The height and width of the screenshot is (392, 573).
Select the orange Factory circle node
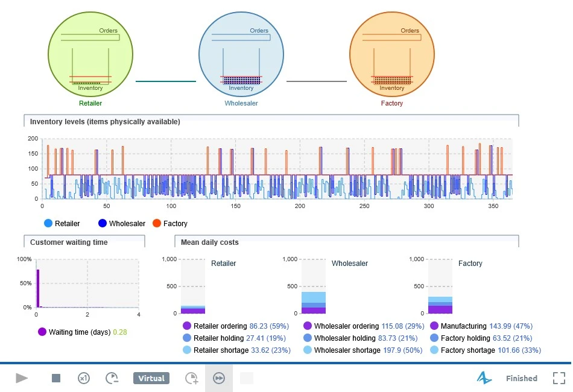[391, 54]
